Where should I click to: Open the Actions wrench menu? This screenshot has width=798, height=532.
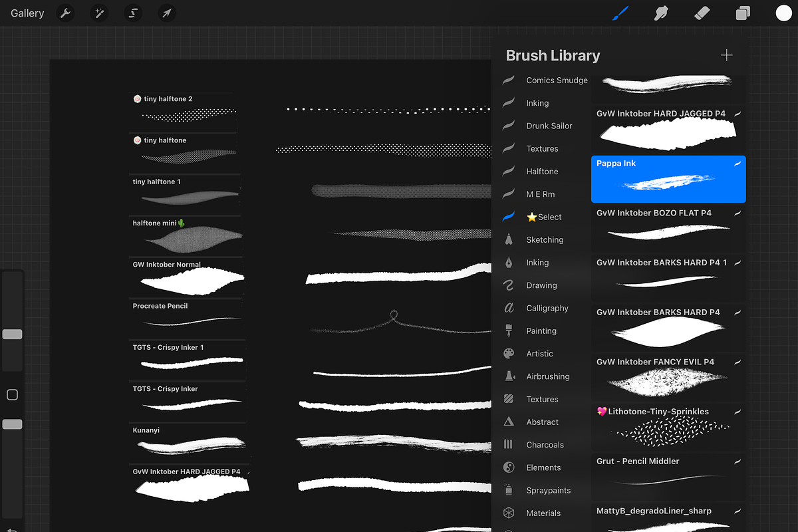[x=65, y=13]
